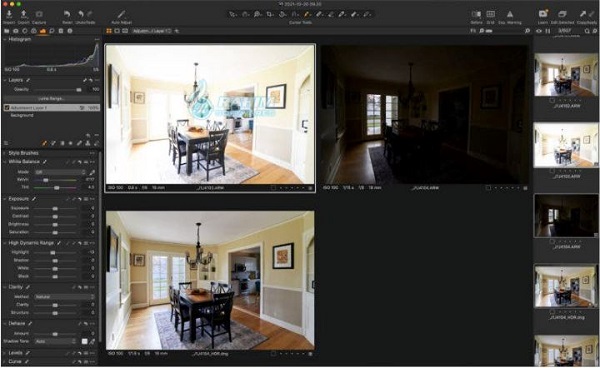
Task: Select the pointer cursor tool
Action: point(232,15)
